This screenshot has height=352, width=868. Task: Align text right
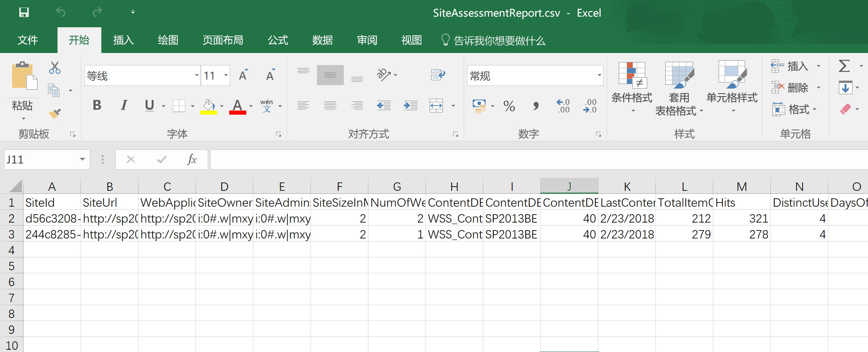coord(357,106)
